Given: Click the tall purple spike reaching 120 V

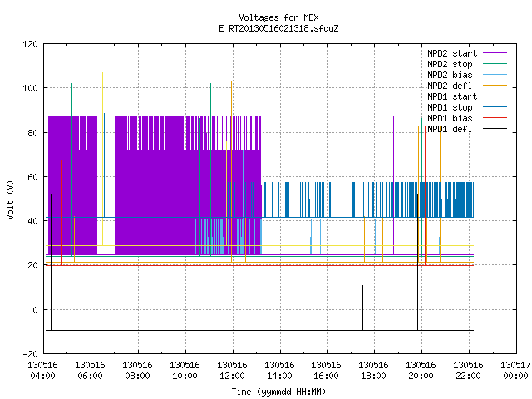Looking at the screenshot, I should click(62, 81).
